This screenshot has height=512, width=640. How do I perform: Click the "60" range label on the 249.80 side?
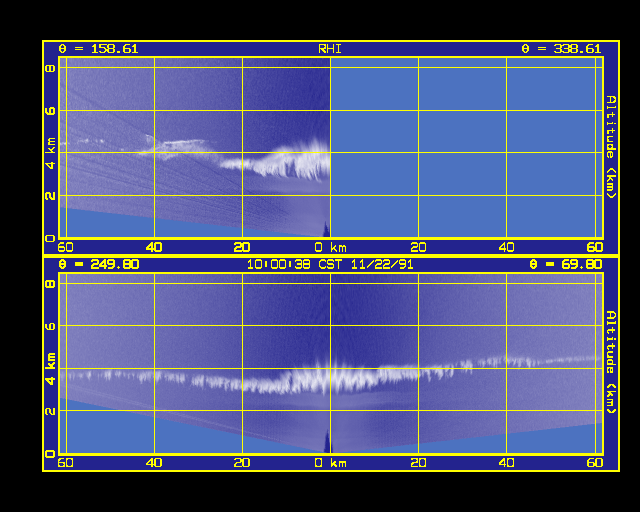point(65,463)
